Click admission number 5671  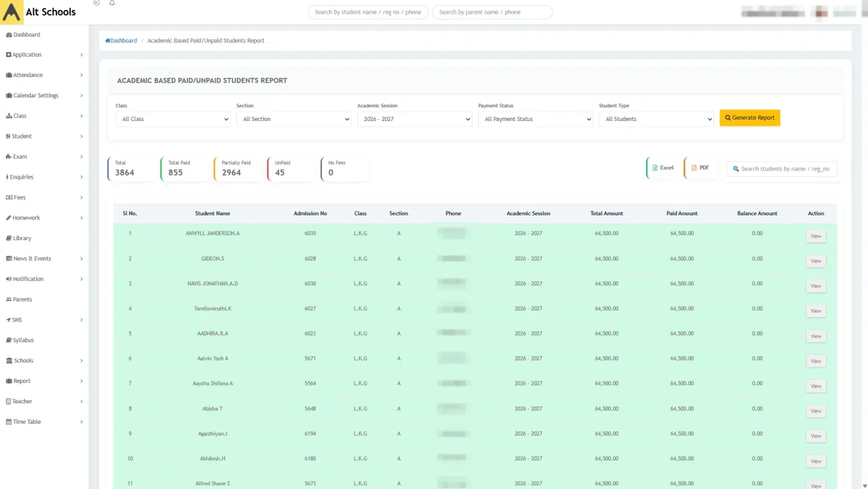tap(310, 359)
